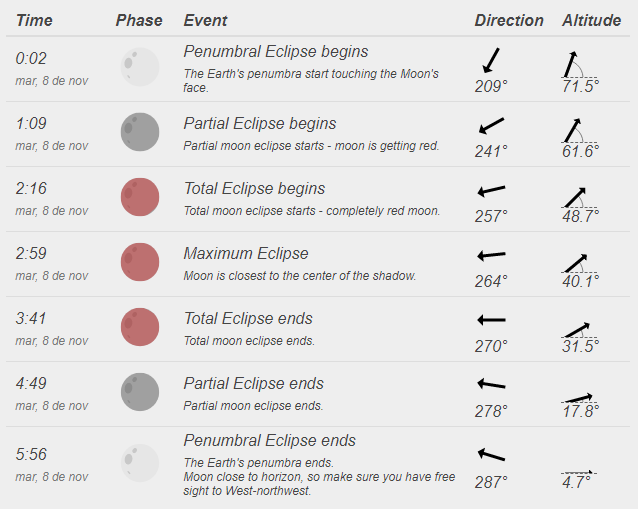The height and width of the screenshot is (509, 638).
Task: Select the direction arrow above 257°
Action: [x=491, y=190]
